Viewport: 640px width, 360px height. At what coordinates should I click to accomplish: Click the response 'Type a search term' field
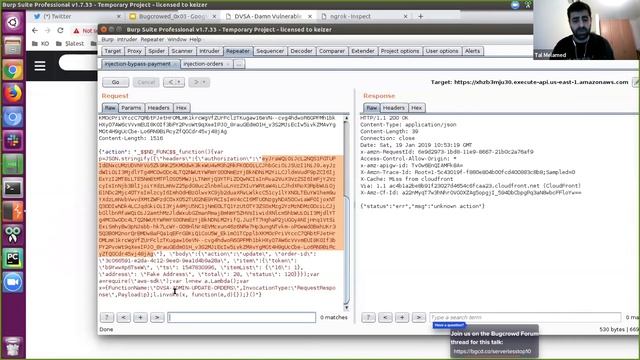pos(525,317)
